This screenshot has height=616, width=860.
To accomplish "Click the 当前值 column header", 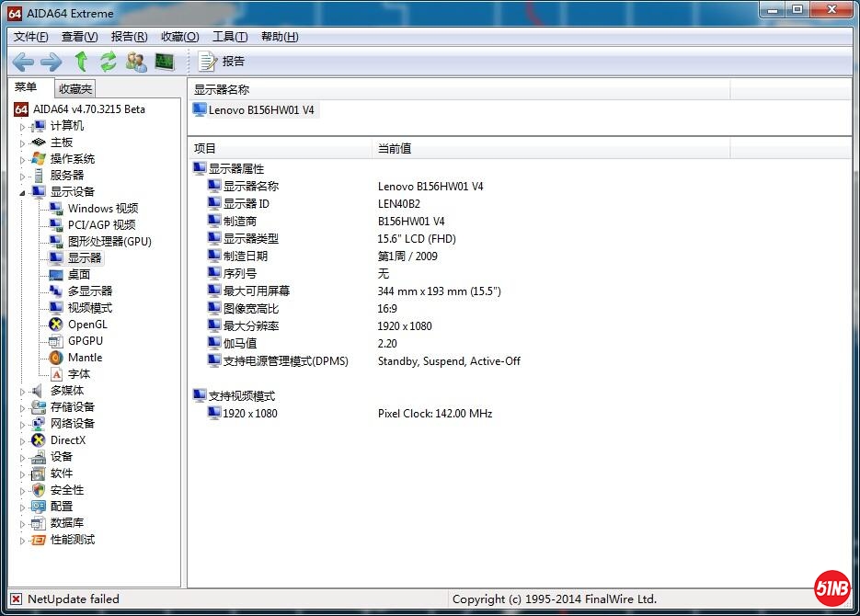I will click(x=395, y=148).
